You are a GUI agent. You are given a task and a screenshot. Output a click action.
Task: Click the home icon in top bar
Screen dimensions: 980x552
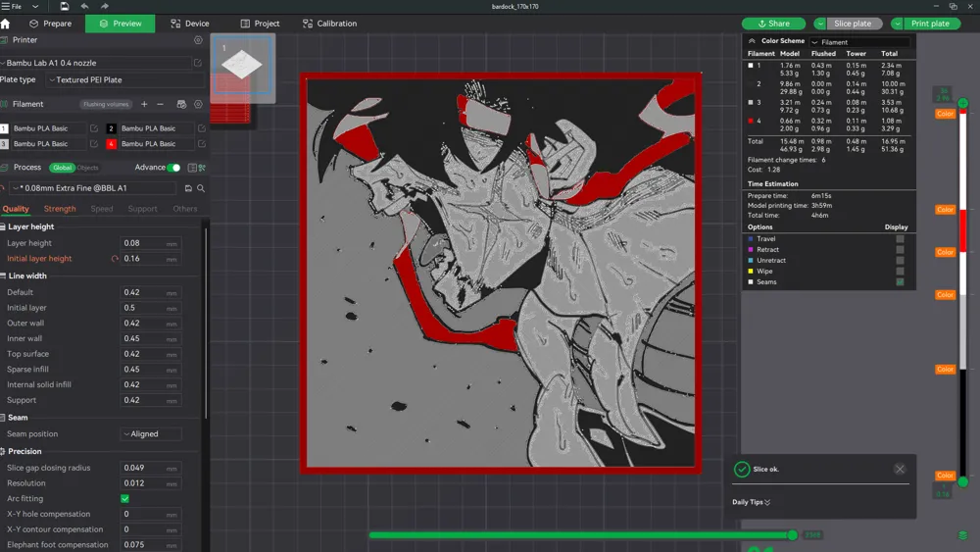[6, 24]
